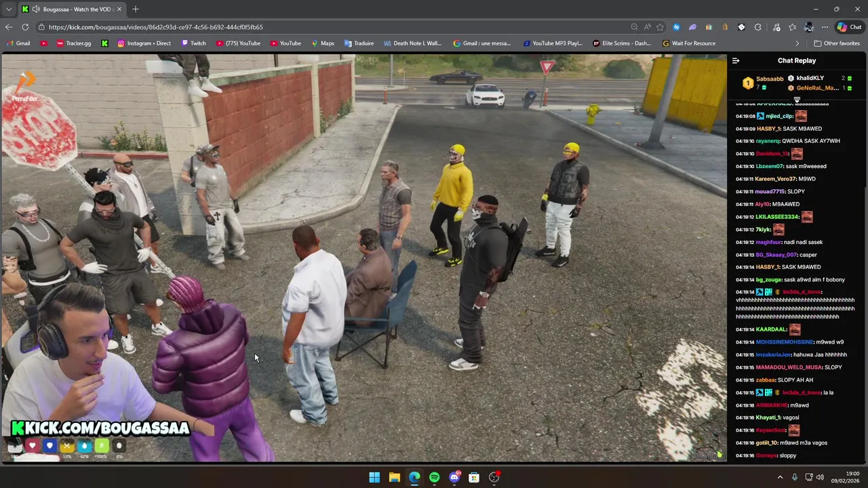The width and height of the screenshot is (868, 488).
Task: Open Elite Scrims - Dash... bookmark
Action: pyautogui.click(x=622, y=43)
